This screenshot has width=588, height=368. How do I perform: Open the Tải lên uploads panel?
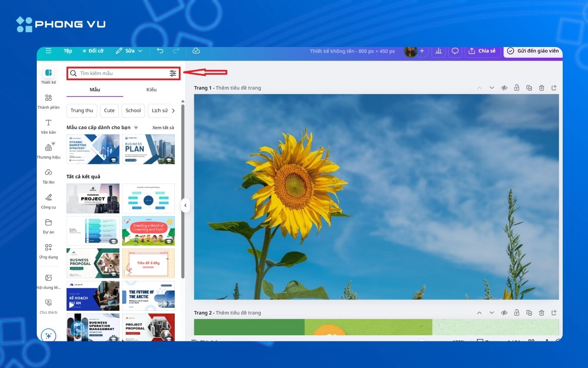click(x=48, y=176)
